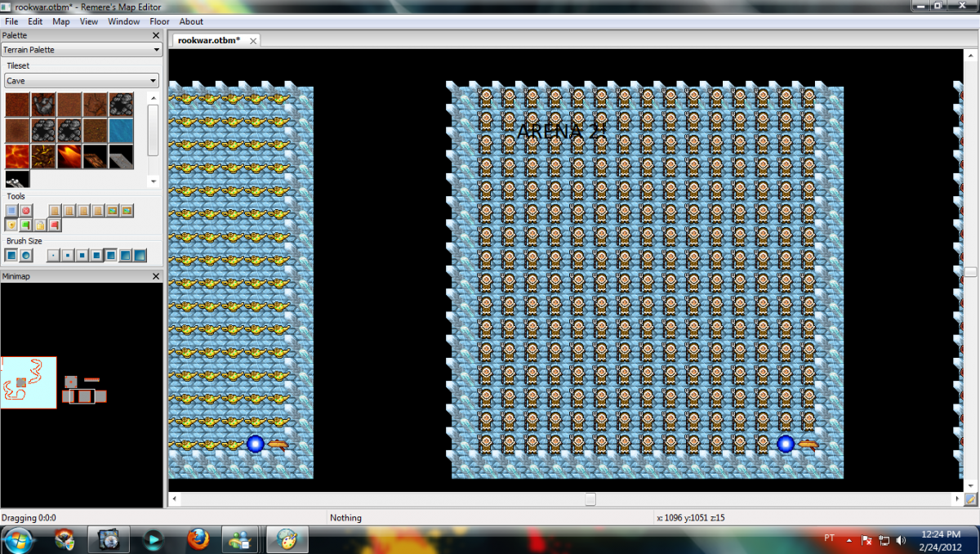This screenshot has width=980, height=554.
Task: Choose the square brush shape
Action: tap(11, 256)
